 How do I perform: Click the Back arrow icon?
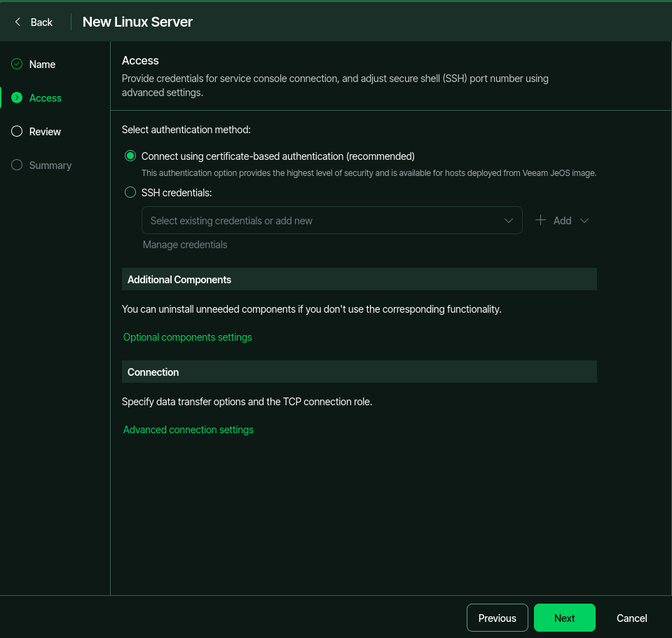[18, 22]
